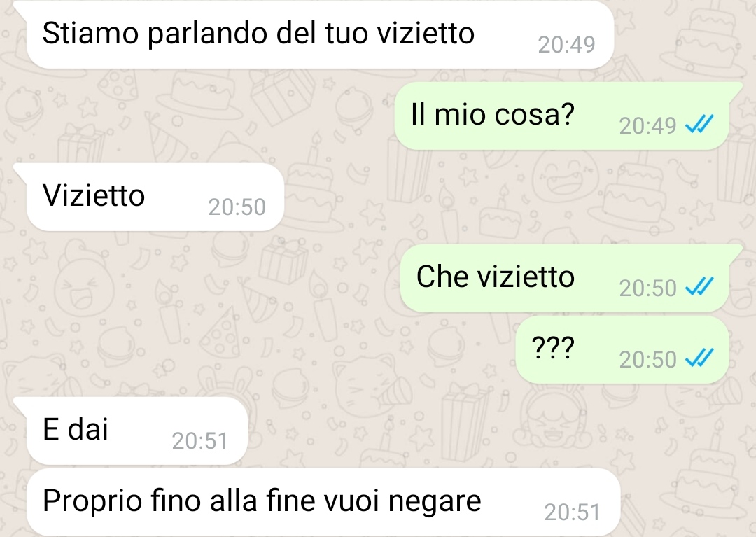Tap the 'Proprio fino alla fine vuoi negare' message
Screen dimensions: 756x537
point(323,502)
